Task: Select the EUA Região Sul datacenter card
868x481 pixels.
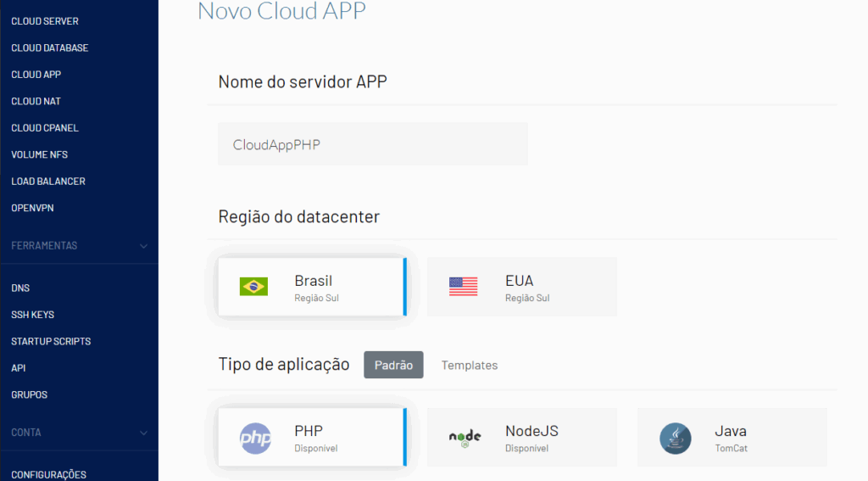Action: pos(521,287)
